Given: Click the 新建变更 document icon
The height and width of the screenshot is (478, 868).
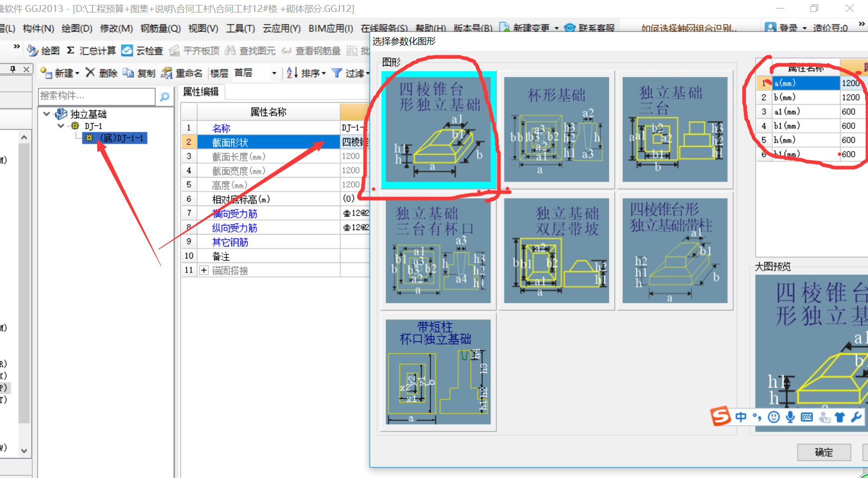Looking at the screenshot, I should [x=504, y=27].
